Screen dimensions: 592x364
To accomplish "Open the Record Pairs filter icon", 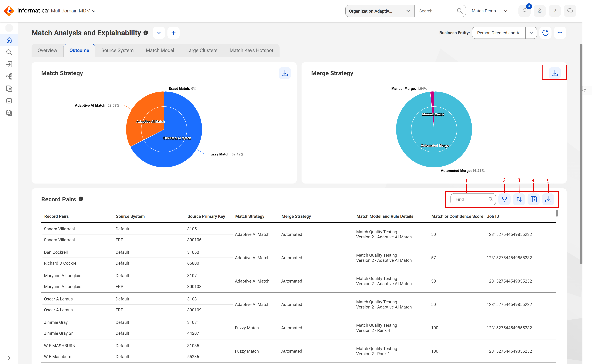I will pyautogui.click(x=504, y=199).
